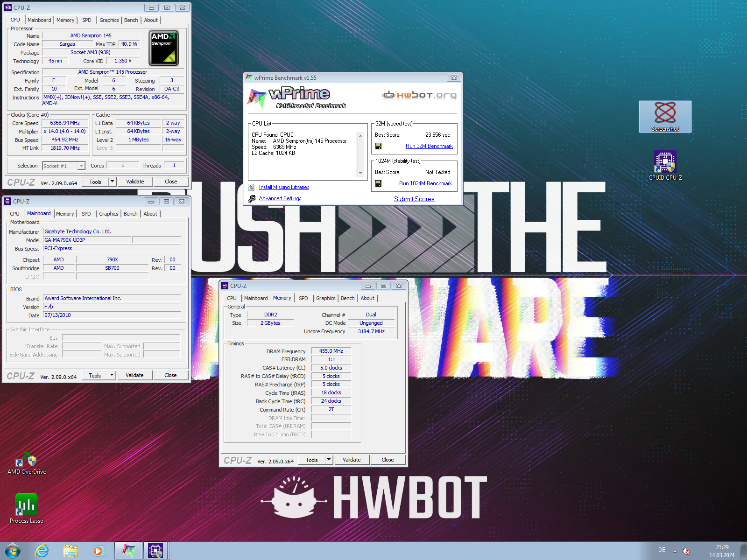Click the Uncore Frequency value 3184.7 MHz
The width and height of the screenshot is (747, 560).
[371, 331]
